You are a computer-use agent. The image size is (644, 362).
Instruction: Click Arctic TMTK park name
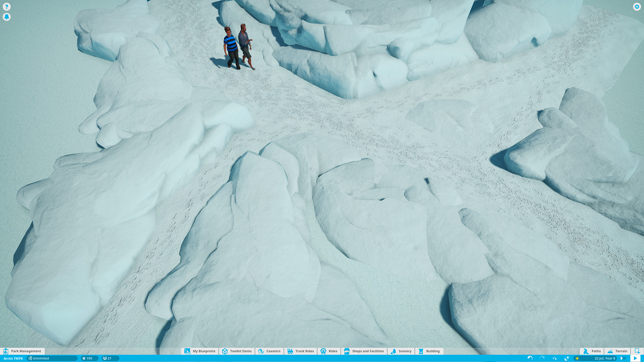[x=13, y=358]
